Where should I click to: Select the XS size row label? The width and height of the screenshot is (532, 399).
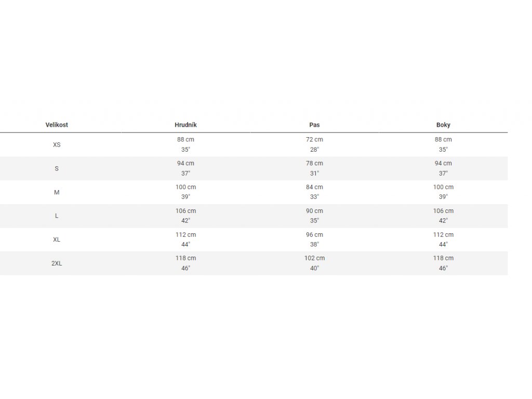point(57,145)
